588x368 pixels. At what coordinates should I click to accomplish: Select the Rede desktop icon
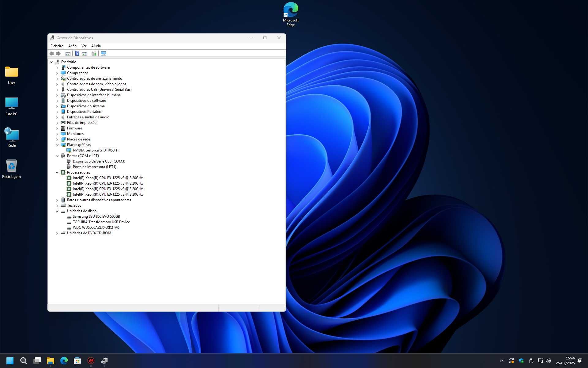pos(12,137)
